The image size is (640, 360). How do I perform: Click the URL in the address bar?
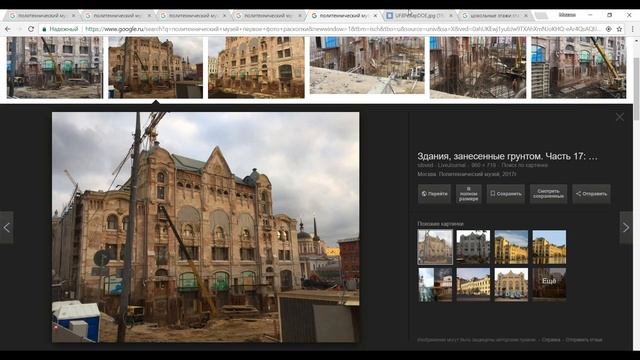tap(342, 29)
